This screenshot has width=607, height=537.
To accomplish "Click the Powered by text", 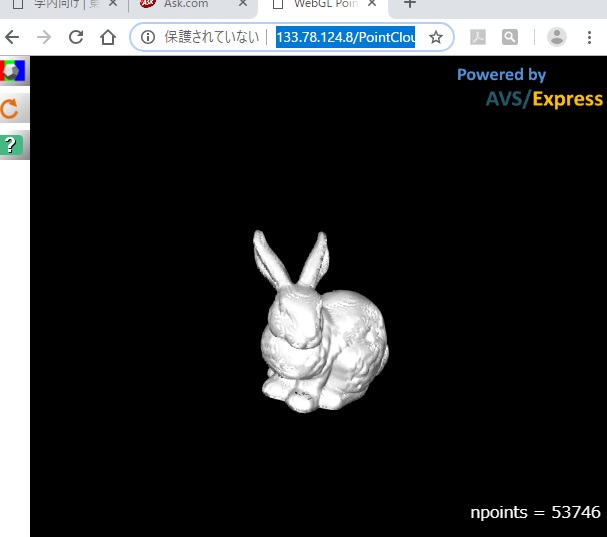I will (x=501, y=74).
